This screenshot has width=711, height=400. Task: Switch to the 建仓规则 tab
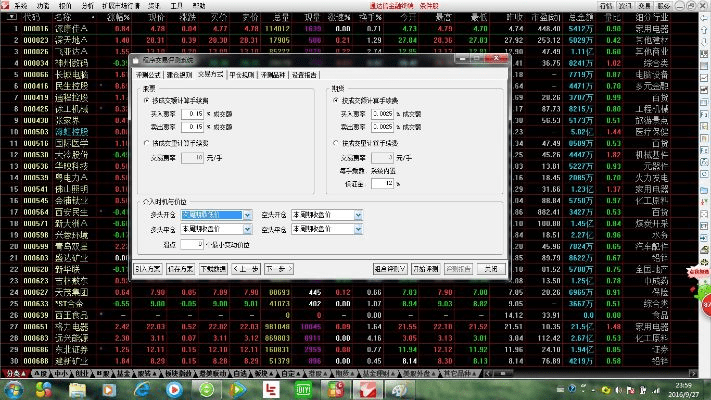point(179,75)
